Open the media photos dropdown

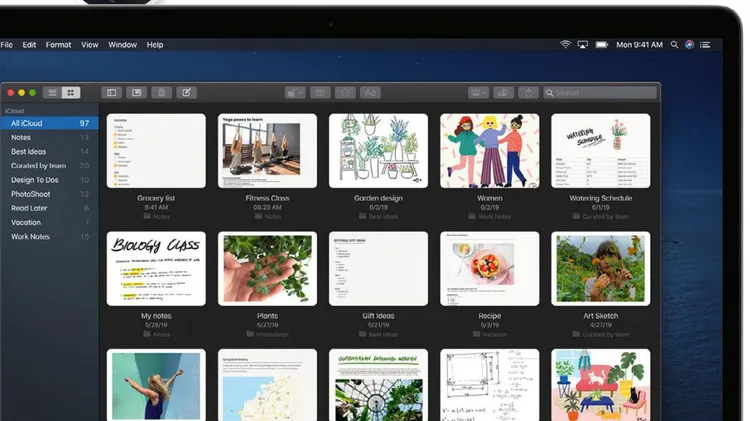pyautogui.click(x=478, y=93)
